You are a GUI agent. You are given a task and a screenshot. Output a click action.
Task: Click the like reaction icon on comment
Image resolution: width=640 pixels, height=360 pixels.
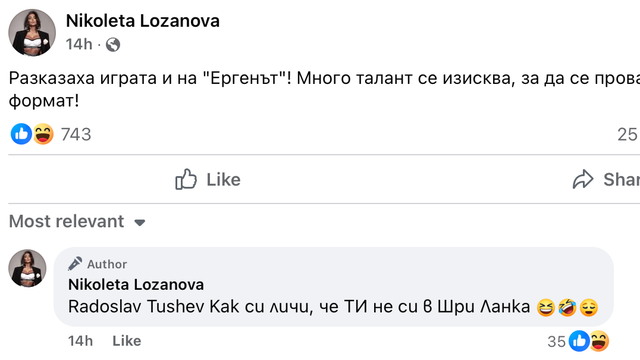coord(579,341)
